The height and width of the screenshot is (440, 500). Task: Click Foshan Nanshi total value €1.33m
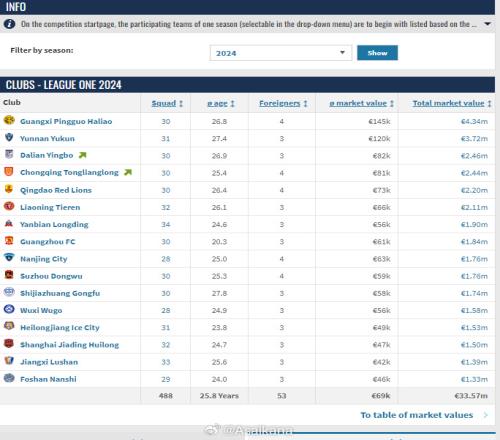click(x=474, y=379)
